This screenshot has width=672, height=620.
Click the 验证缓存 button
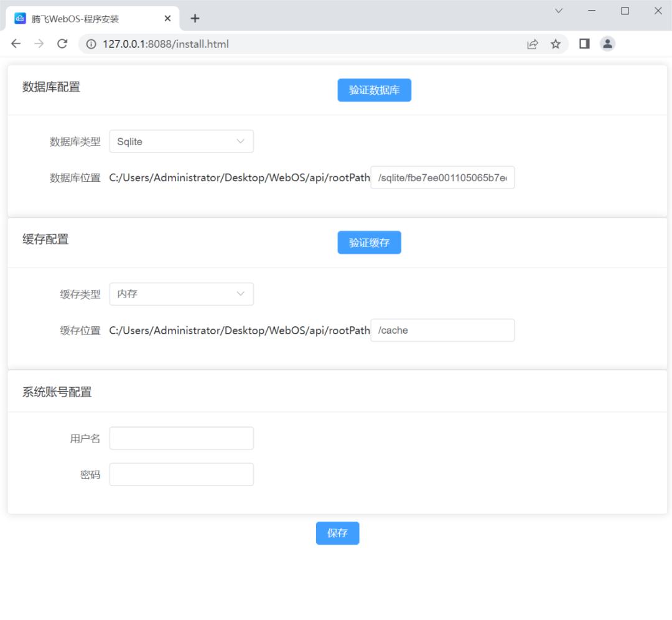(369, 242)
